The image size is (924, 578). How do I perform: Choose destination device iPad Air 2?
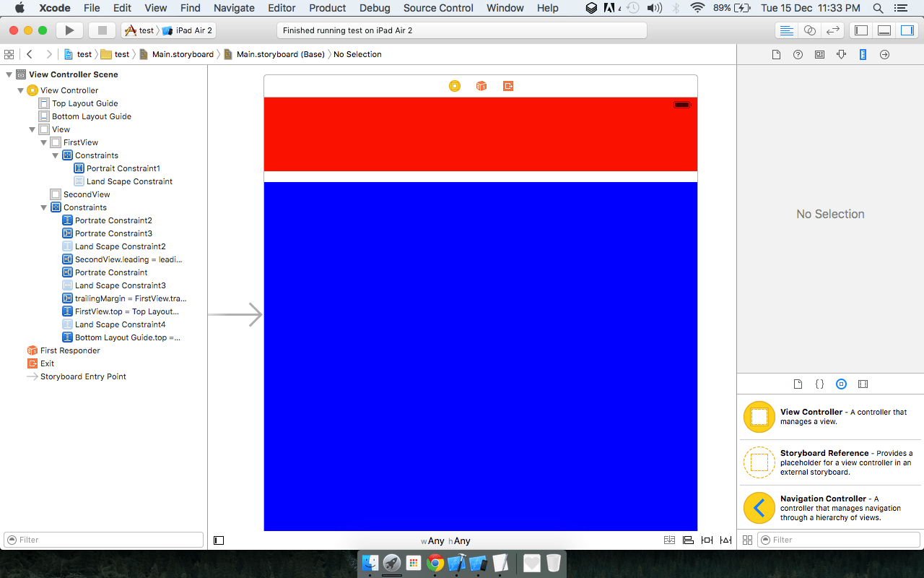pos(187,30)
